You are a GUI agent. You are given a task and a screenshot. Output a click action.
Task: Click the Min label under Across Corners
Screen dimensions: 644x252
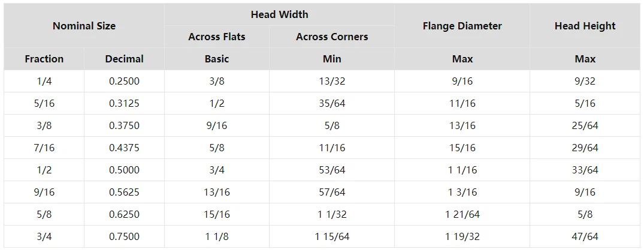[x=332, y=59]
